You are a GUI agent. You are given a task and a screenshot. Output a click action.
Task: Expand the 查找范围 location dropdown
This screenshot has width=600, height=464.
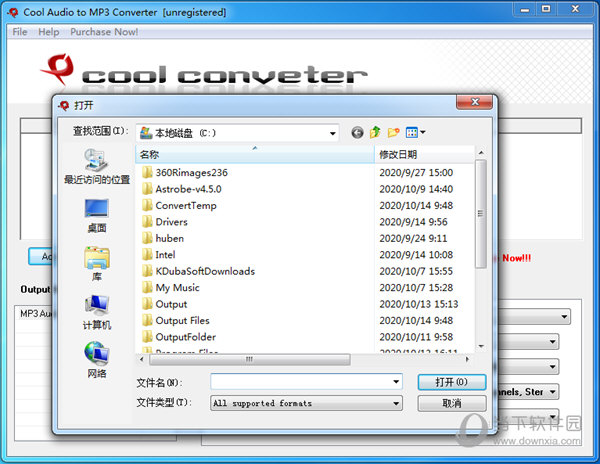pyautogui.click(x=333, y=133)
